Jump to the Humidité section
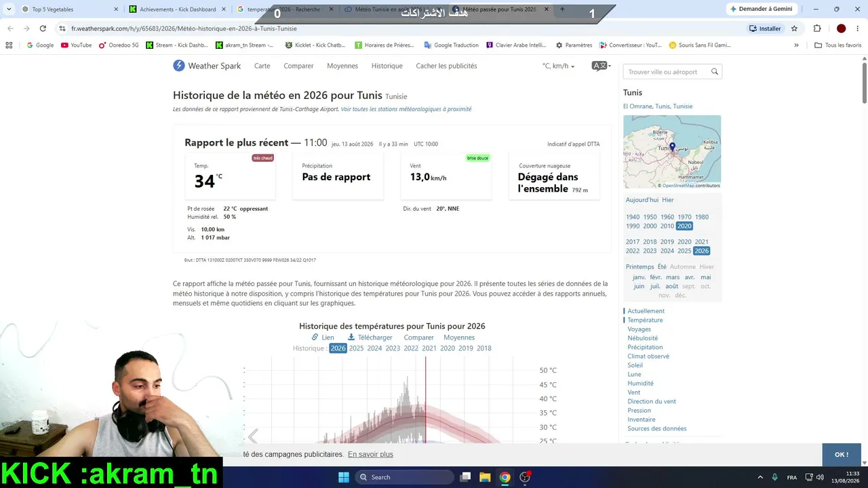This screenshot has height=488, width=868. (640, 383)
